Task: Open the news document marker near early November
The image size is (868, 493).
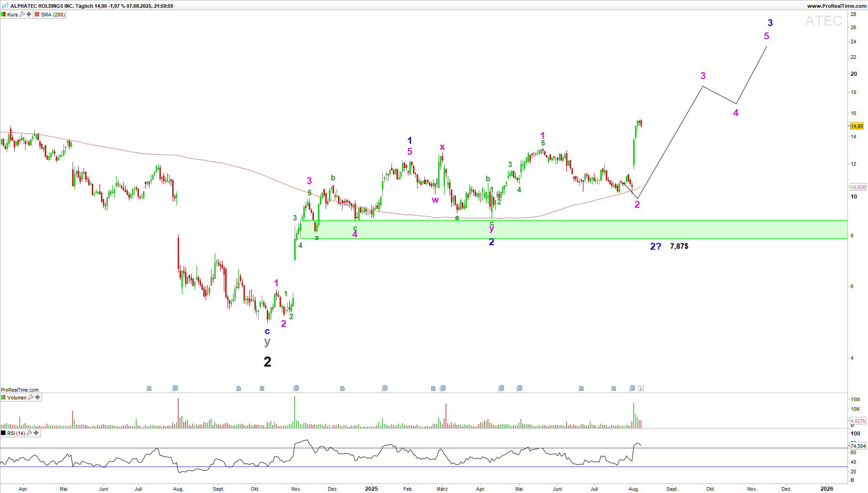Action: click(x=296, y=388)
